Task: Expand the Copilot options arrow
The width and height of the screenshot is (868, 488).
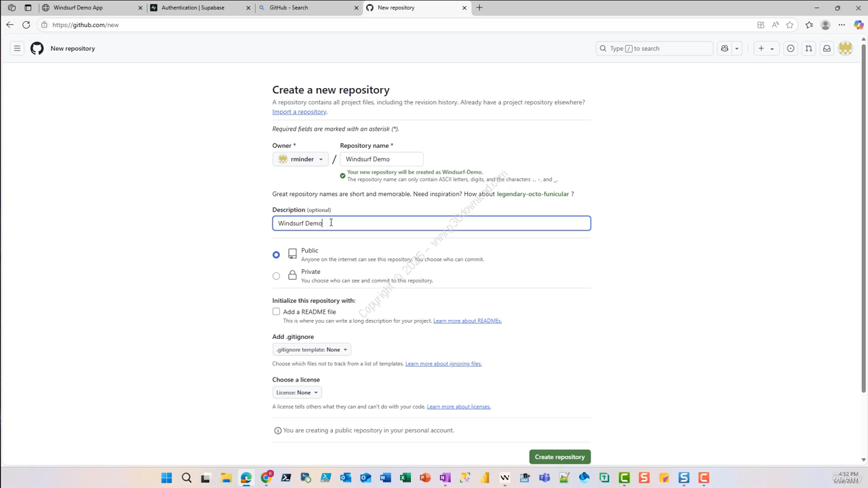Action: (736, 48)
